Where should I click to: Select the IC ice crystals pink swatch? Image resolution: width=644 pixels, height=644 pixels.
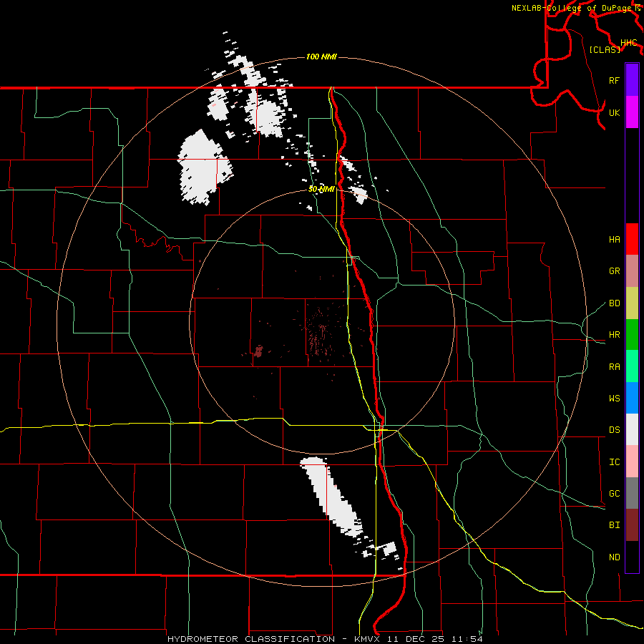click(x=632, y=462)
